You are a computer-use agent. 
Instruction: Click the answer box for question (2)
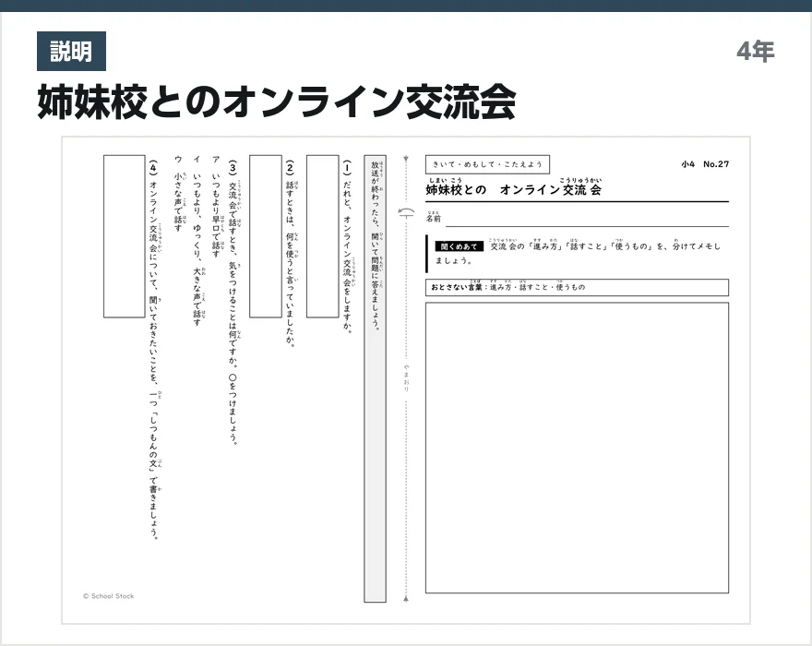click(x=266, y=236)
